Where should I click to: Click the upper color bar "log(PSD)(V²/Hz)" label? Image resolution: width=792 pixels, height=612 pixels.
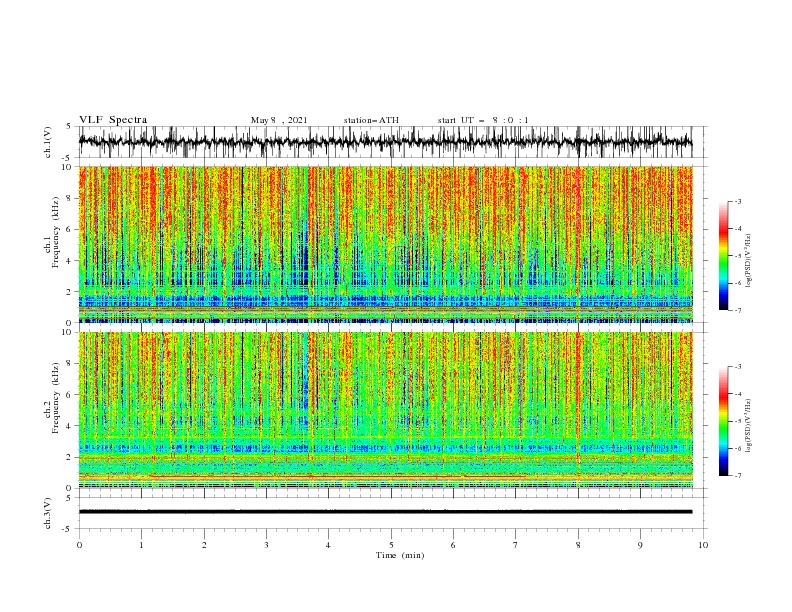coord(748,261)
